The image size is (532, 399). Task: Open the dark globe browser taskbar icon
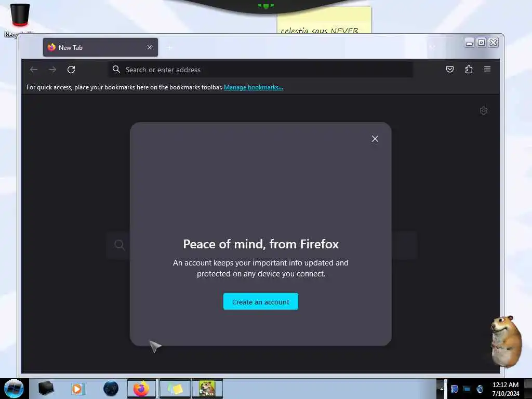(x=111, y=389)
